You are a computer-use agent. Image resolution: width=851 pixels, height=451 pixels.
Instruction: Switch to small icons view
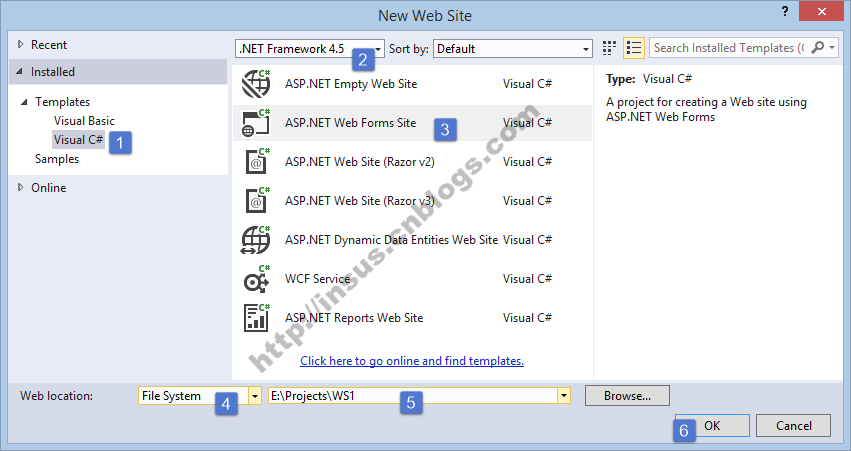pyautogui.click(x=609, y=48)
